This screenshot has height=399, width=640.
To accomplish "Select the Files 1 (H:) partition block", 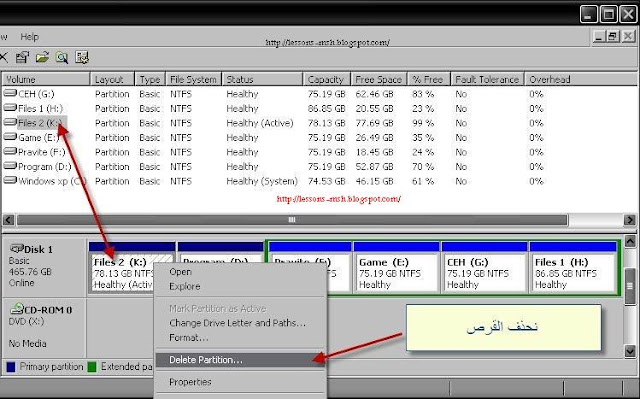I will [x=572, y=267].
